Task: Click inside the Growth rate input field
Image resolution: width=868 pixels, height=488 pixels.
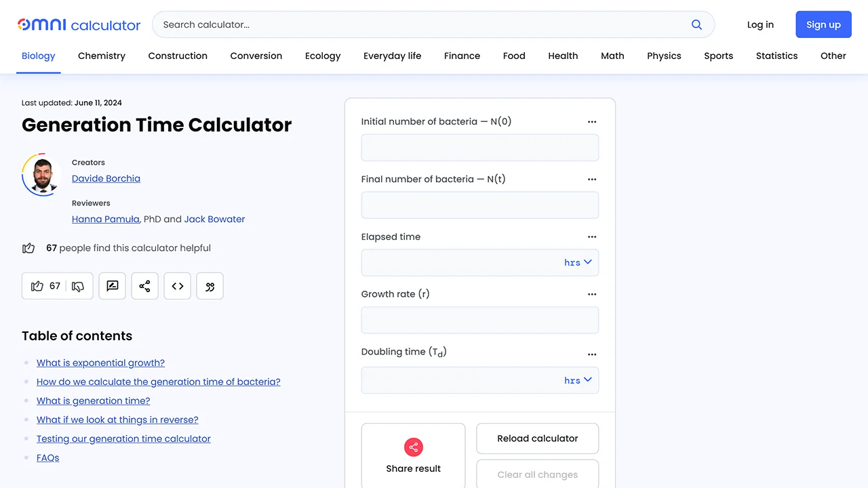Action: (479, 320)
